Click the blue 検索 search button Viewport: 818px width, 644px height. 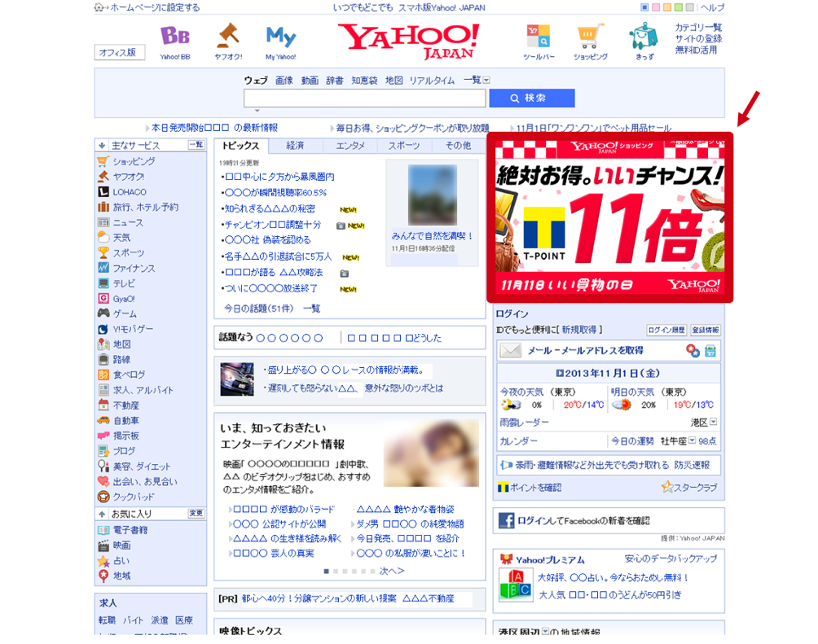(531, 98)
